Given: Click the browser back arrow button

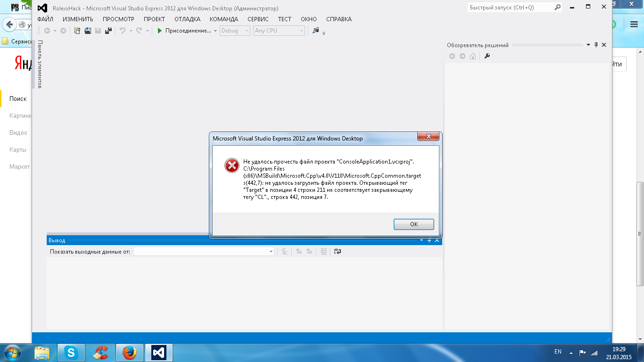Looking at the screenshot, I should coord(9,25).
